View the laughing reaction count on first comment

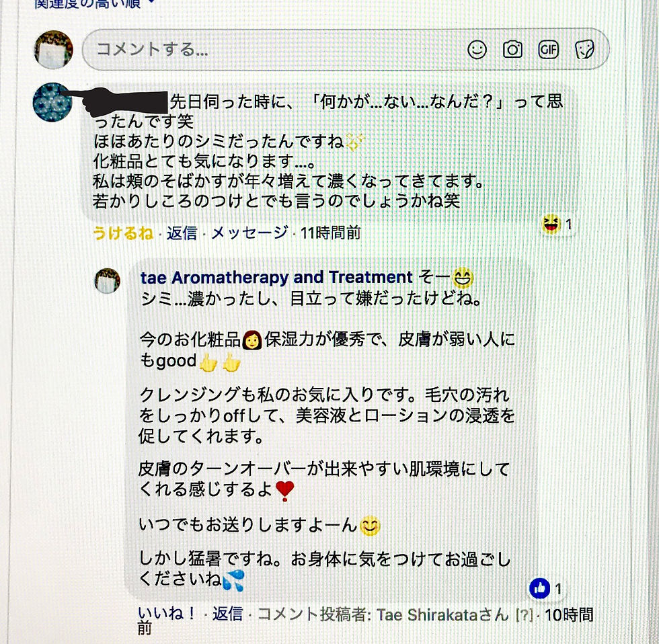pos(557,225)
